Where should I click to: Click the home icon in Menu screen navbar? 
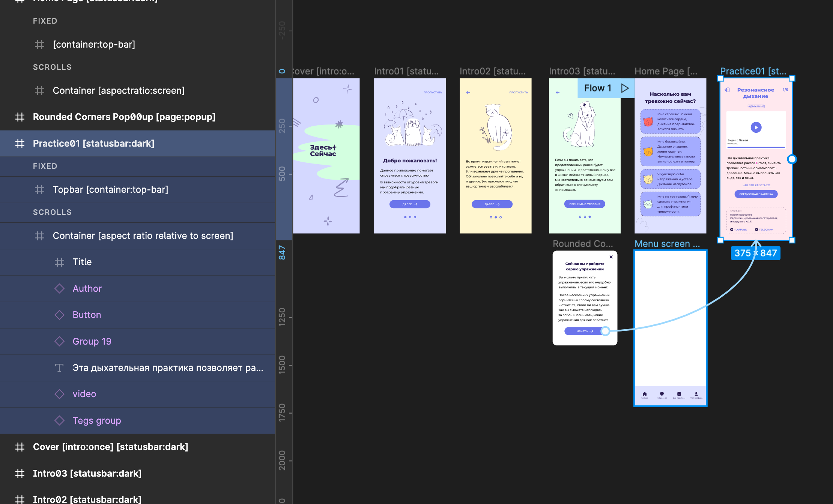click(645, 394)
